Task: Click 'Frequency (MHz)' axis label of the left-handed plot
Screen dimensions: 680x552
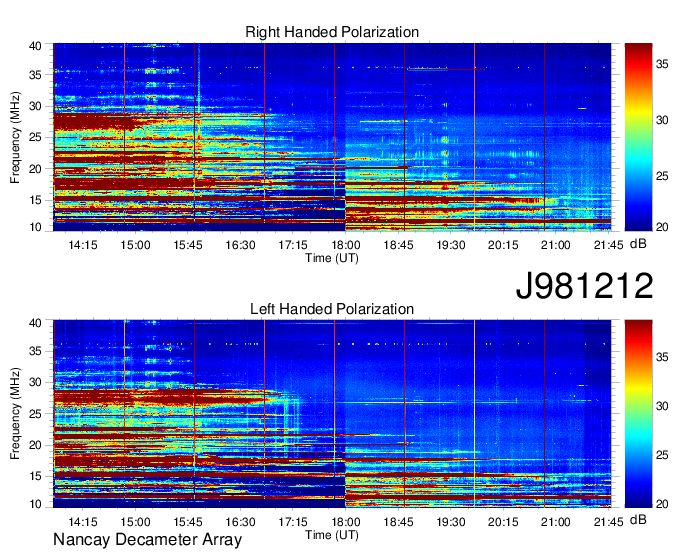Action: (x=15, y=414)
